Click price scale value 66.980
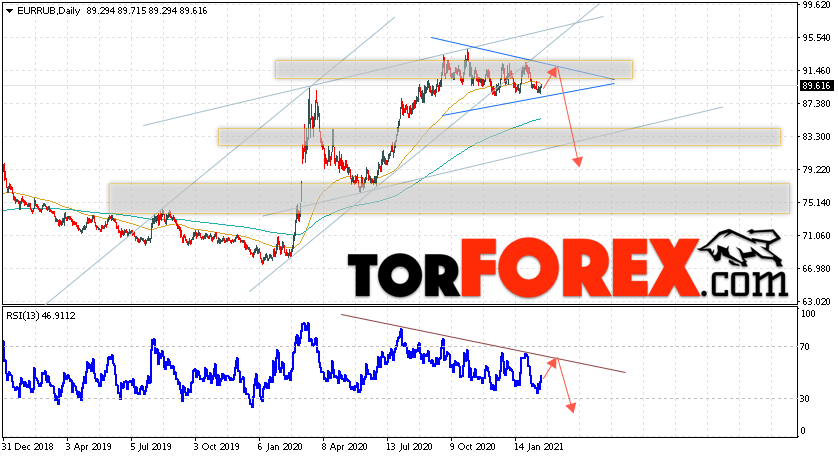838x458 pixels. 817,269
